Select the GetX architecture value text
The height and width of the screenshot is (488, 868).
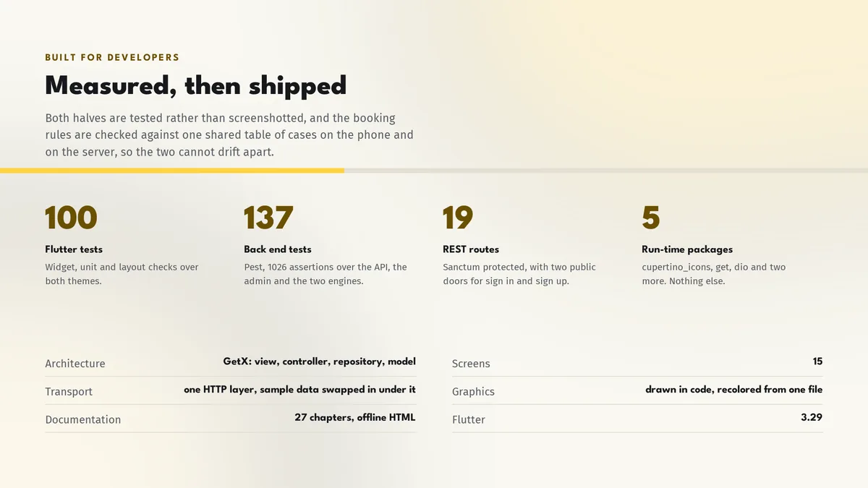[x=319, y=361]
